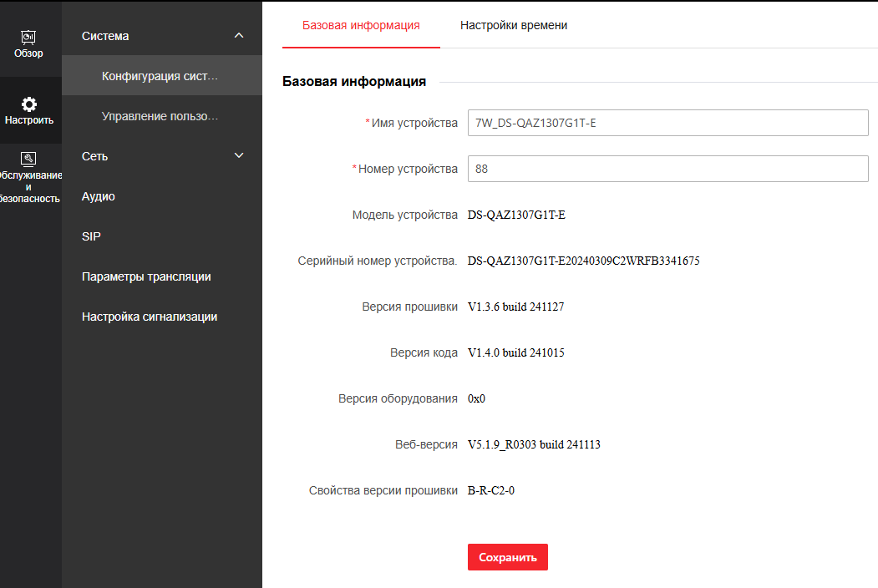
Task: Open Настройка сигнализации in the menu
Action: point(150,317)
